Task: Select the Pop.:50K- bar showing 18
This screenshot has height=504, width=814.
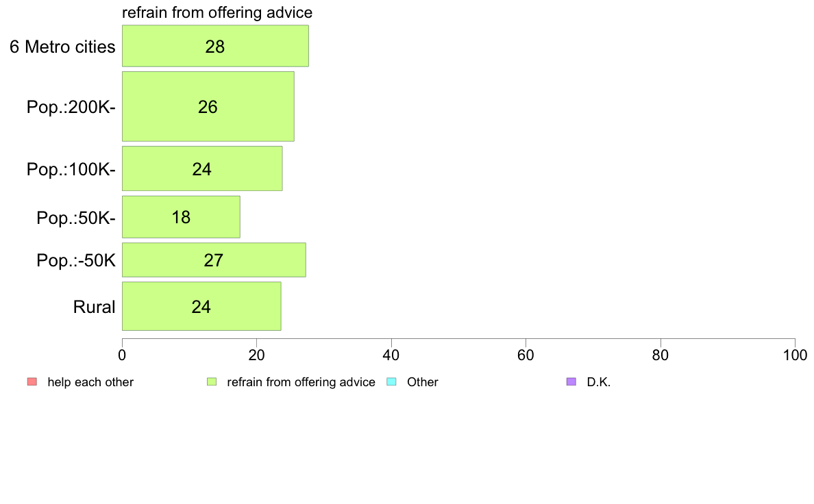Action: pyautogui.click(x=181, y=217)
